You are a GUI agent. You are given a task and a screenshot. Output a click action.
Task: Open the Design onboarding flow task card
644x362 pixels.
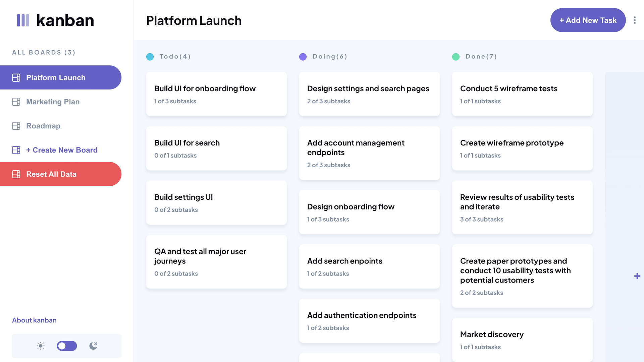pos(369,212)
